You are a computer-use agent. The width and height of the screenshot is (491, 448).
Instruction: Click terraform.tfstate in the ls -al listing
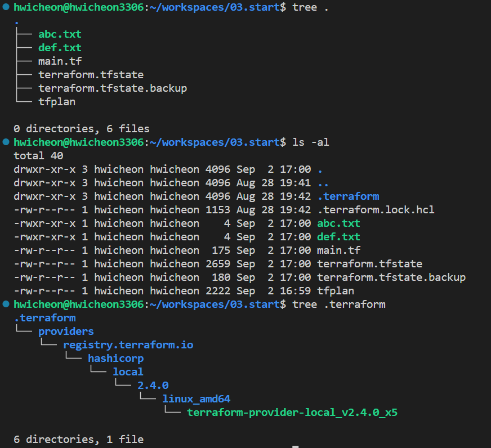coord(369,264)
